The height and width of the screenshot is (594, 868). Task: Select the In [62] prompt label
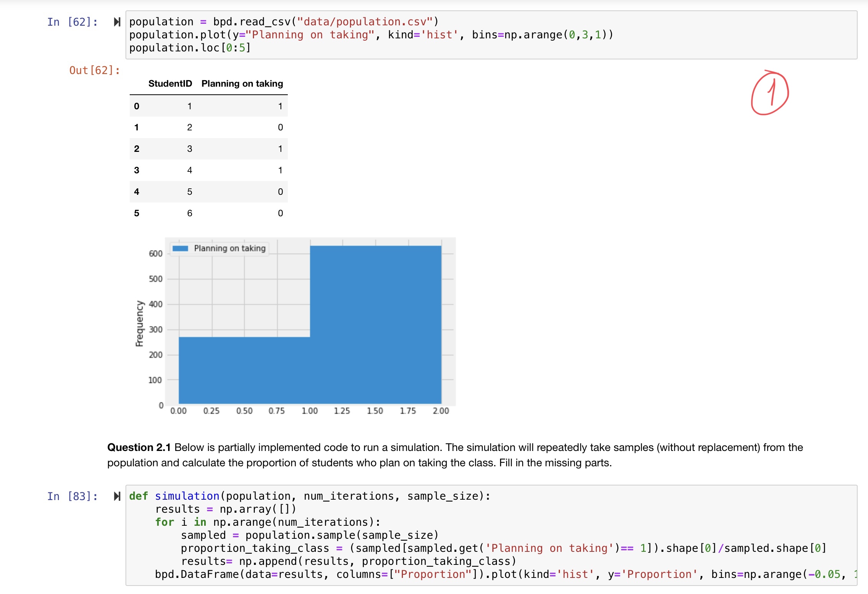(x=72, y=22)
